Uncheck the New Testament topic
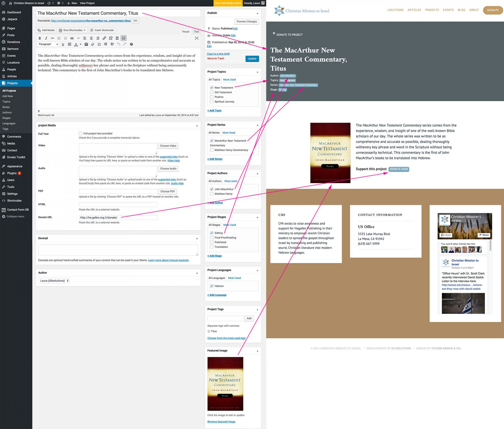The height and width of the screenshot is (429, 504). coord(212,88)
